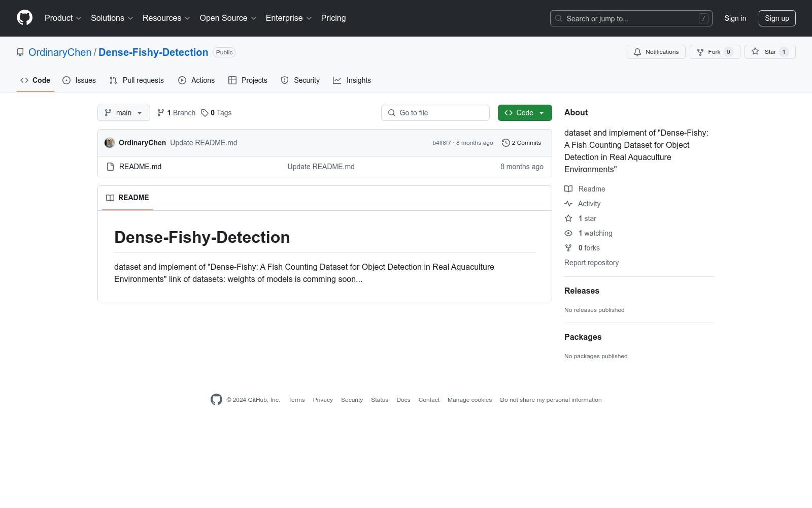Click the GitHub logo in header
The height and width of the screenshot is (508, 812).
pyautogui.click(x=24, y=18)
